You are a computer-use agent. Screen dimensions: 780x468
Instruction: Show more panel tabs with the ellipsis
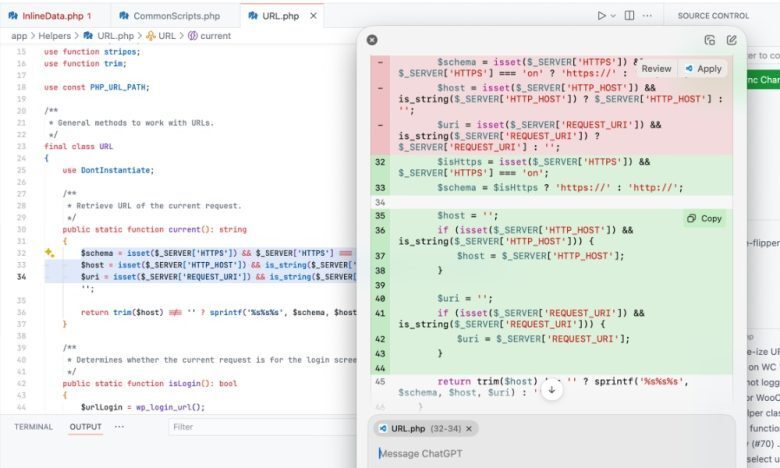pyautogui.click(x=119, y=427)
